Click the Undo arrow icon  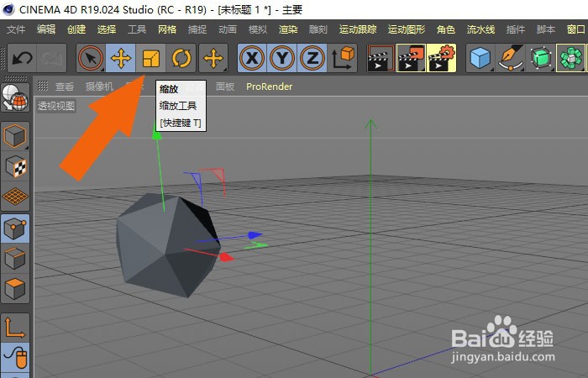(22, 58)
